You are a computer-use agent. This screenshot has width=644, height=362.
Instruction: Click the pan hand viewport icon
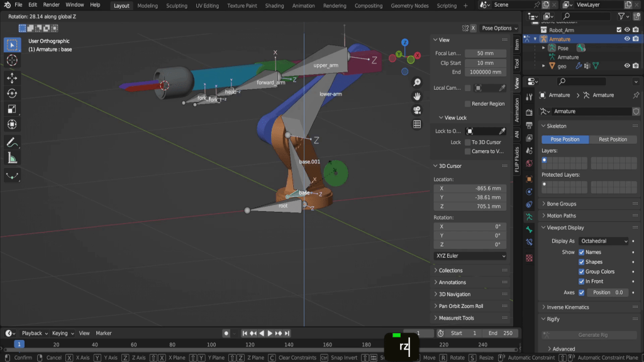417,96
